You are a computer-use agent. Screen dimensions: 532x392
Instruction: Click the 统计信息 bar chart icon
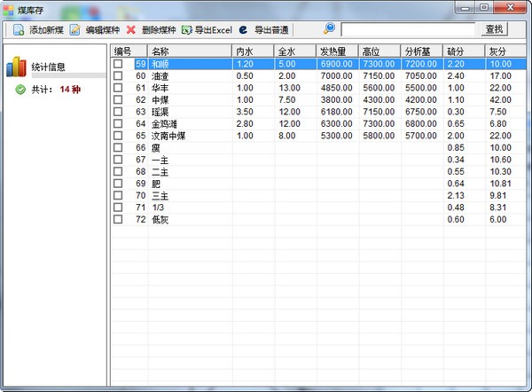(x=17, y=67)
